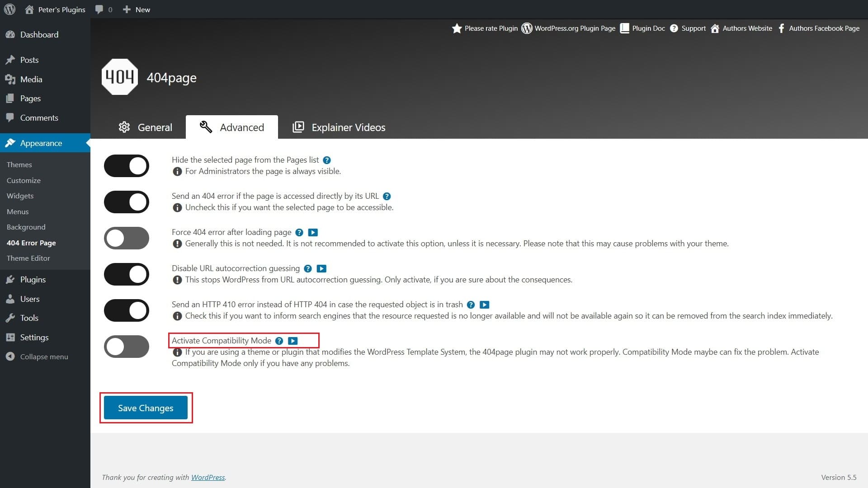Open Background submenu item
Screen dimensions: 868x488
pos(26,227)
